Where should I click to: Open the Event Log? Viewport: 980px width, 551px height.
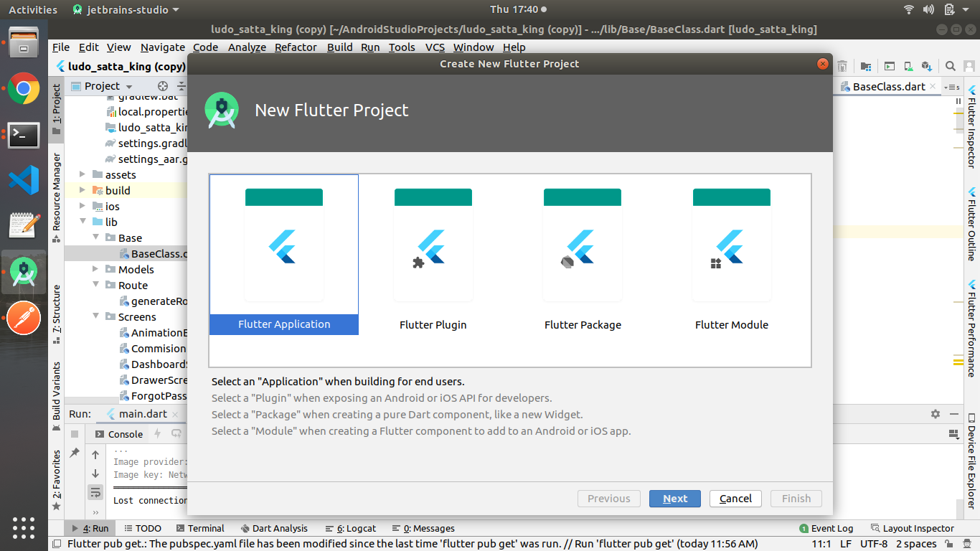point(826,528)
